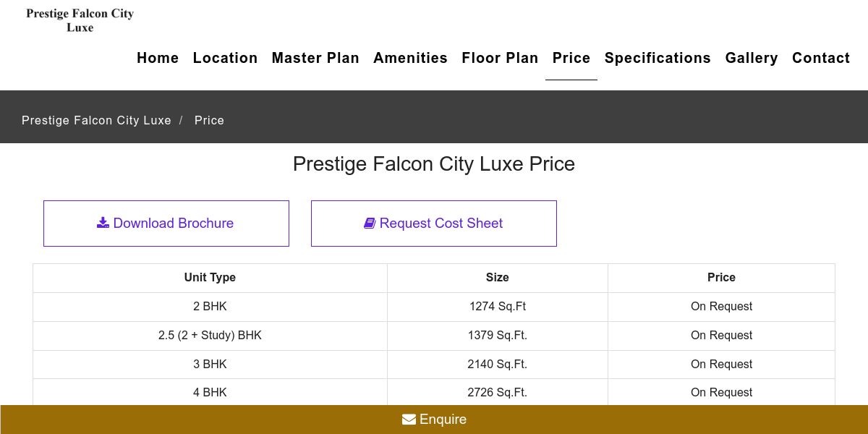The width and height of the screenshot is (868, 434).
Task: Go to the Home menu item
Action: pos(158,58)
